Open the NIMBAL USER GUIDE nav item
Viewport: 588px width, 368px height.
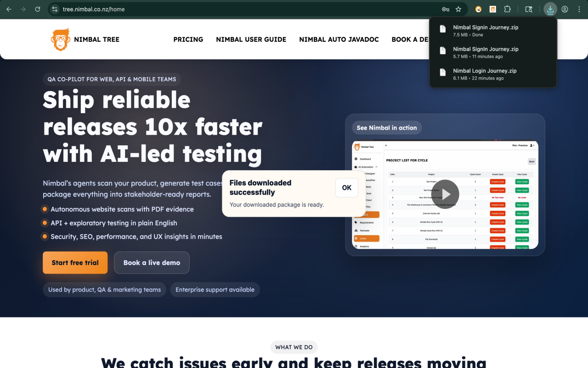click(251, 40)
